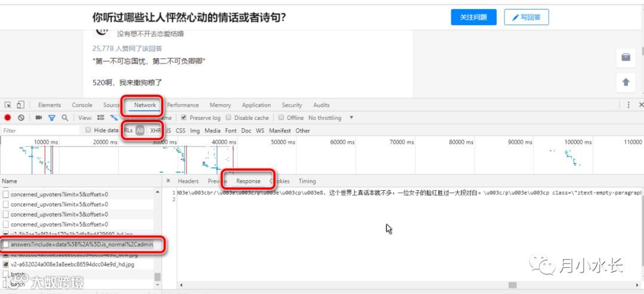Open the Response details tab
644x294 pixels.
(248, 181)
